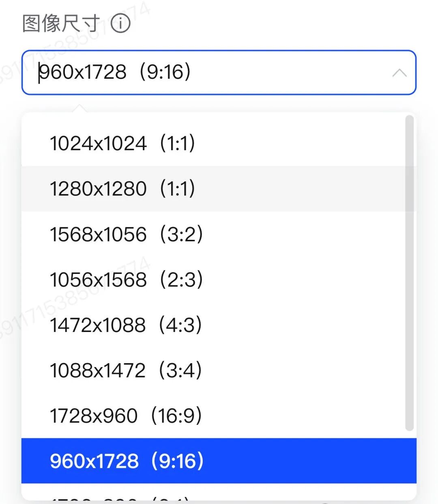Click the info icon beside 图像尺寸
The height and width of the screenshot is (504, 438).
(120, 24)
